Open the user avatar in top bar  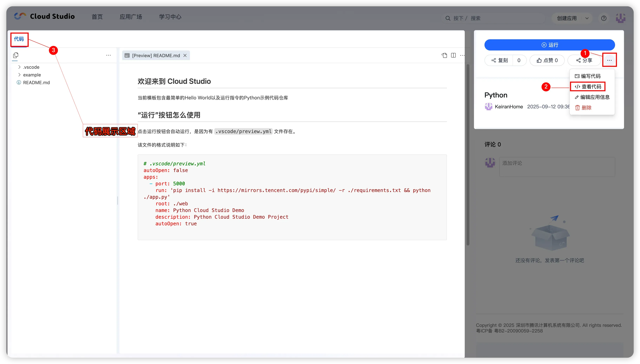621,18
